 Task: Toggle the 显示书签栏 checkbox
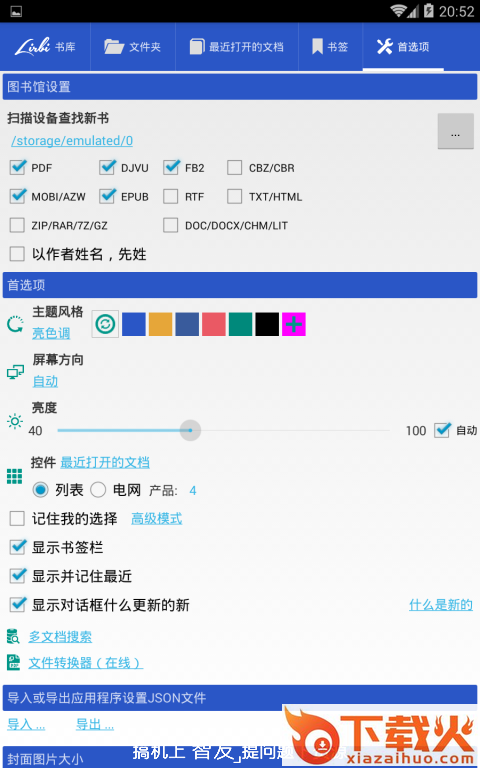[x=18, y=547]
